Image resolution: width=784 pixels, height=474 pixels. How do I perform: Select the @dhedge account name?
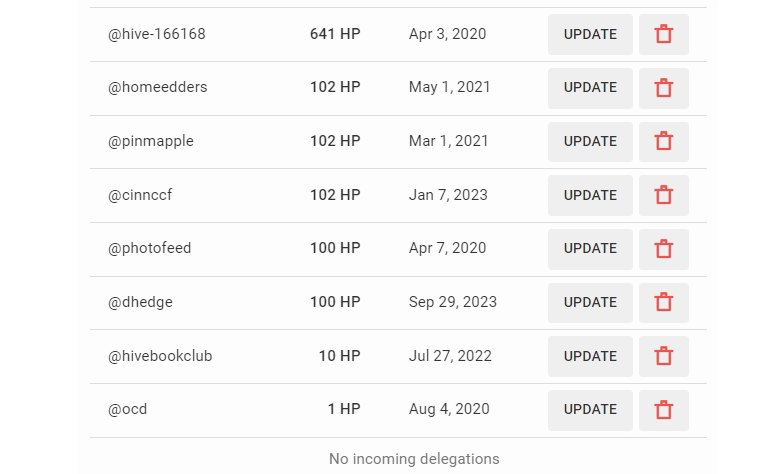click(x=140, y=302)
